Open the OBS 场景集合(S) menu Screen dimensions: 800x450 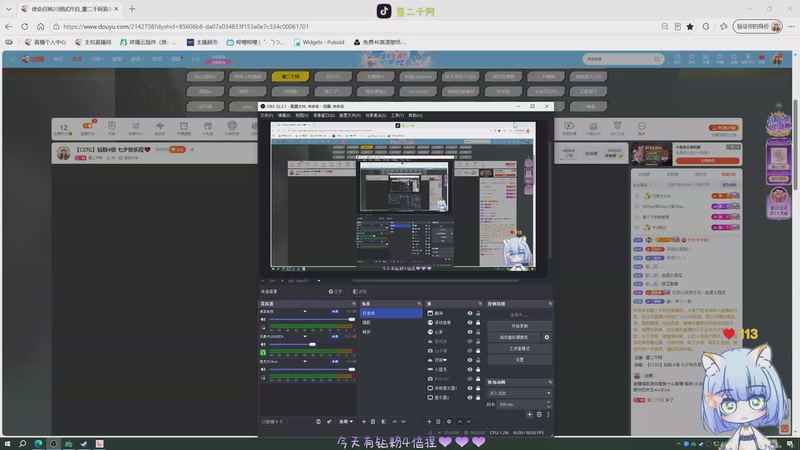pyautogui.click(x=376, y=115)
